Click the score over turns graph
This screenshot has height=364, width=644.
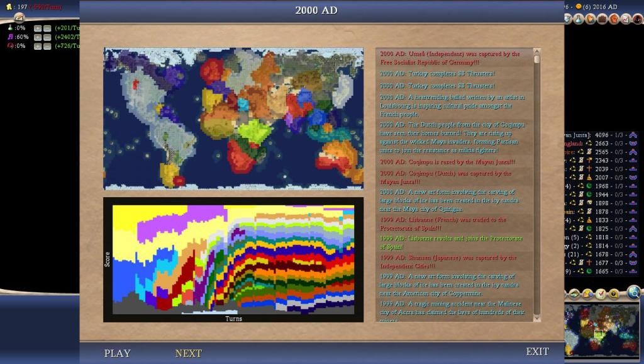[x=233, y=259]
